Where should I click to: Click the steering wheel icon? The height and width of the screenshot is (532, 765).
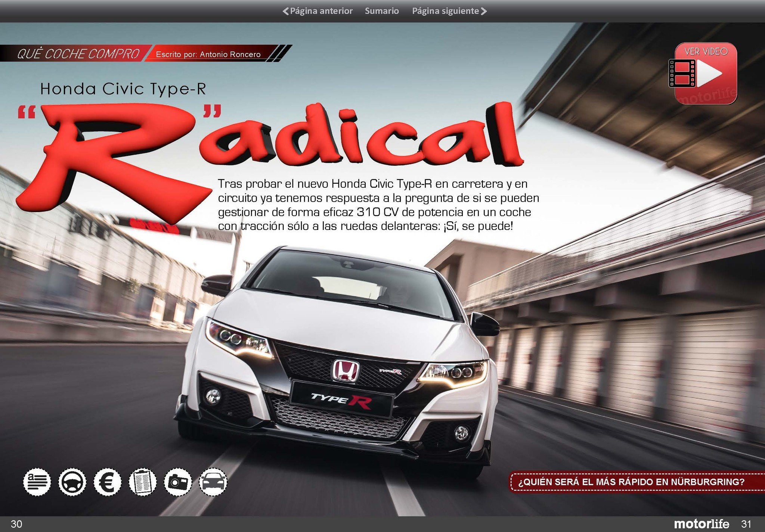[x=72, y=482]
